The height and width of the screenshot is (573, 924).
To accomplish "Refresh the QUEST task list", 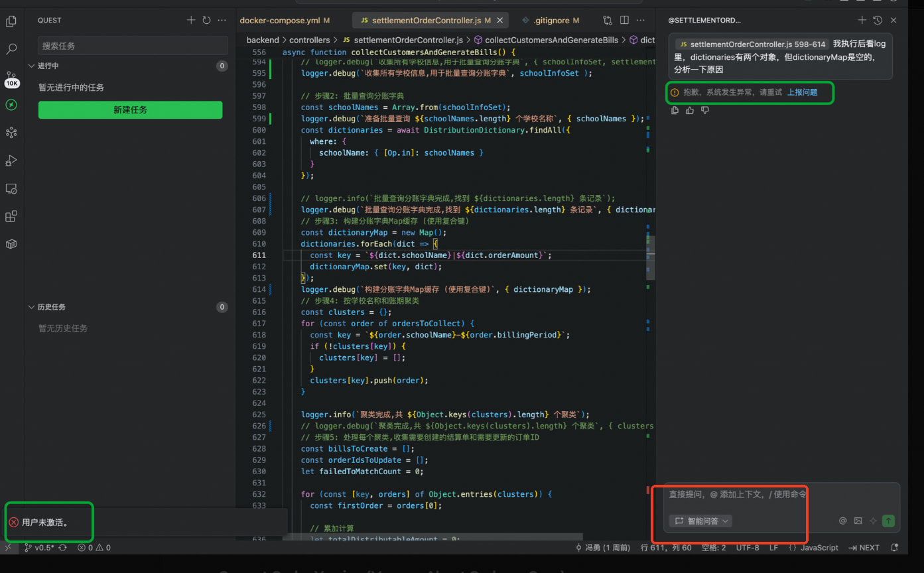I will click(x=206, y=21).
